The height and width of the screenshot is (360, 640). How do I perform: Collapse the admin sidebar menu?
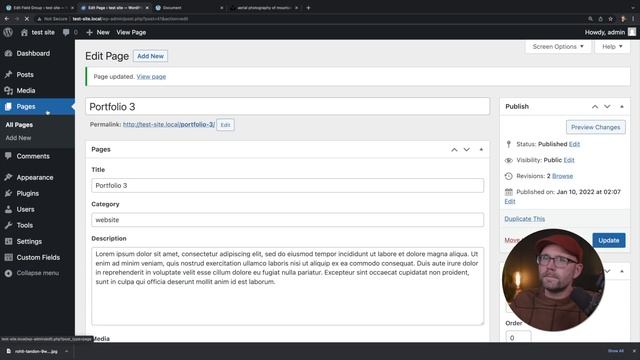tap(37, 273)
